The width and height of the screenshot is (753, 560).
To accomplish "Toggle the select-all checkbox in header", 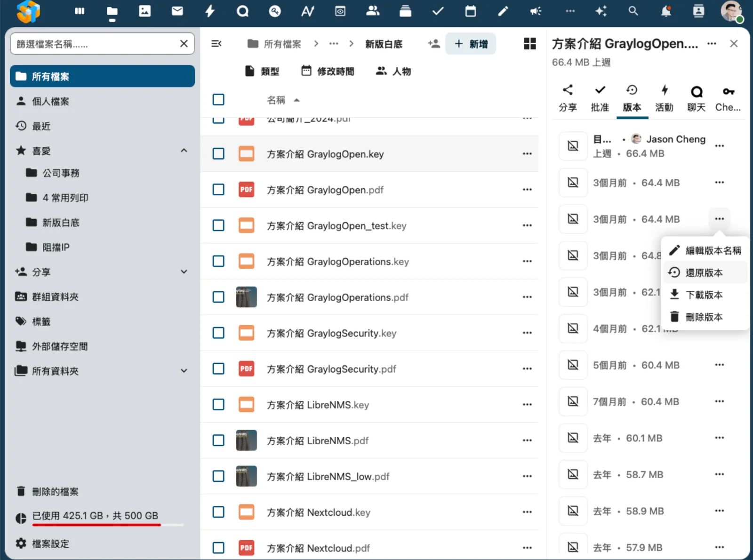I will 218,100.
